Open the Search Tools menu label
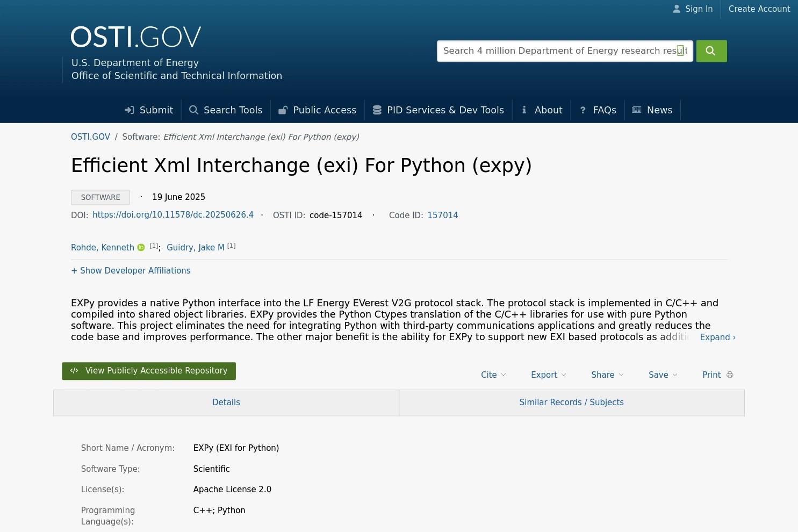798x532 pixels. tap(233, 110)
